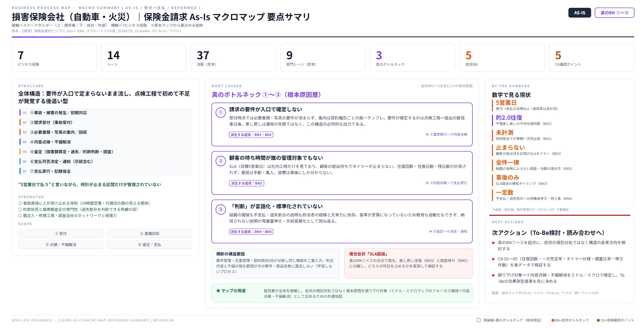Viewport: 644px width, 328px height.
Task: Click the 5 CK確認ポイント stat card
Action: pyautogui.click(x=592, y=58)
